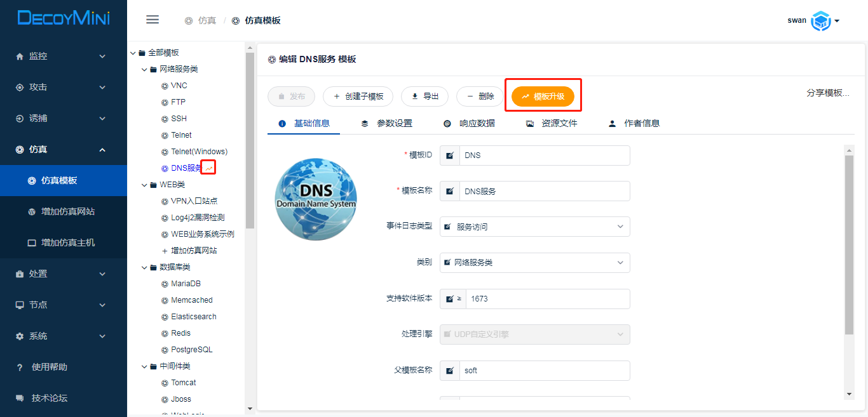Switch to the 参数设置 tab
This screenshot has width=868, height=417.
(387, 123)
